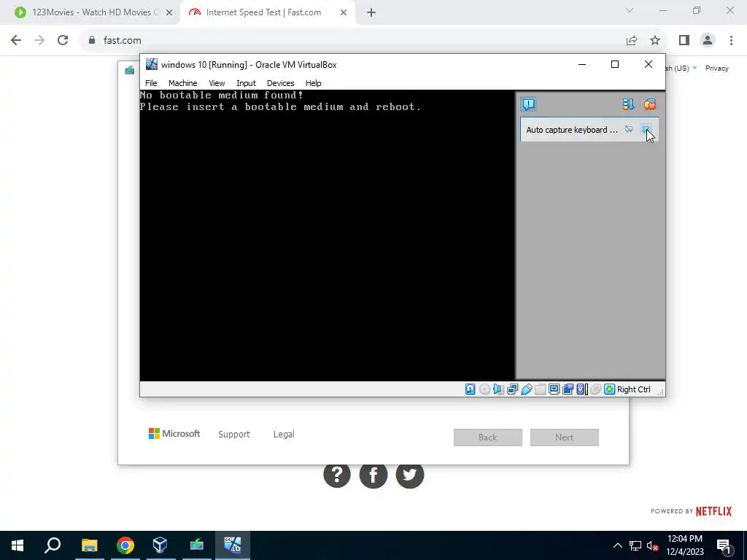Screen dimensions: 747x560
Task: Open VirtualBox Manager cube icon in taskbar
Action: (x=160, y=545)
